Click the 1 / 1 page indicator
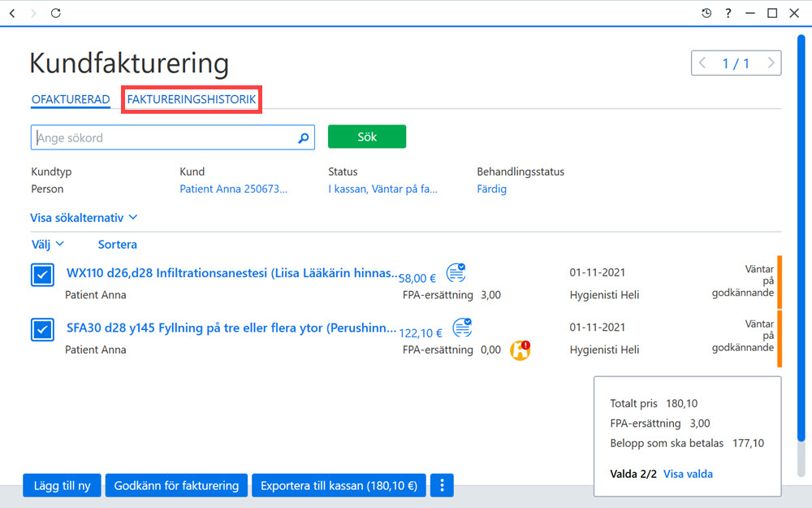Viewport: 812px width, 508px height. point(736,63)
